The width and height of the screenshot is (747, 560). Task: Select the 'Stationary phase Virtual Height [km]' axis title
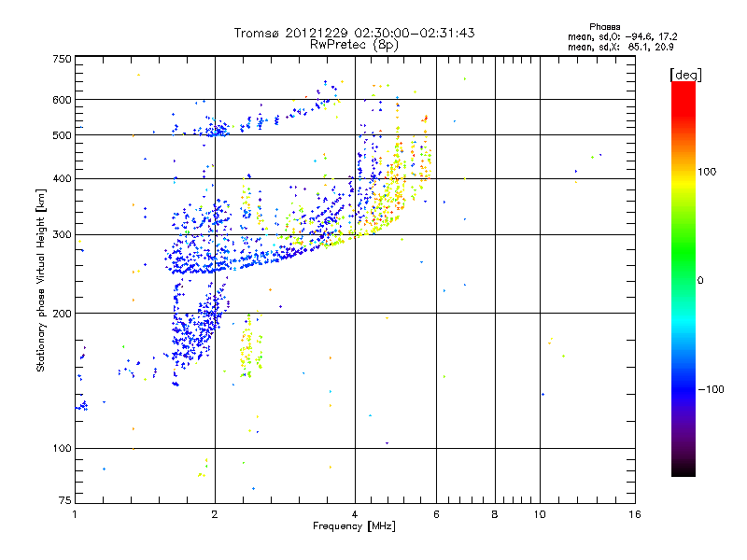tap(41, 281)
